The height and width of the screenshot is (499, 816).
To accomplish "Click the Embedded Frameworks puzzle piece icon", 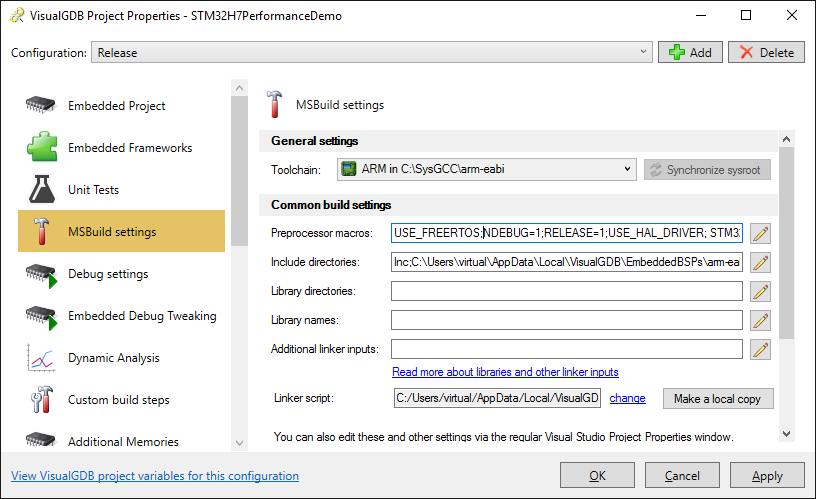I will pyautogui.click(x=42, y=147).
